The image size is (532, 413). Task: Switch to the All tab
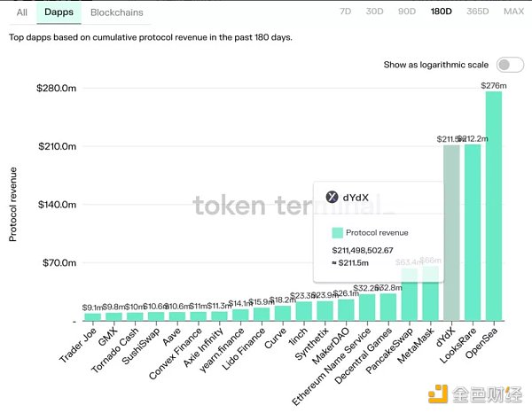(21, 13)
